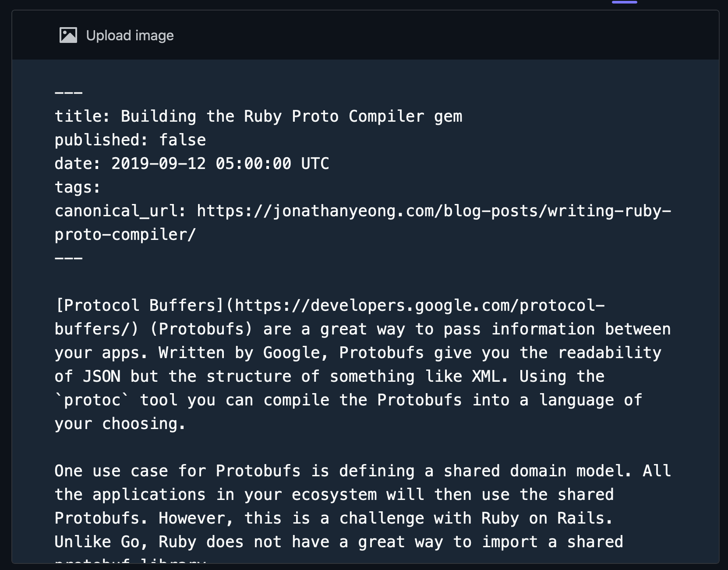Click the Upload image button
The width and height of the screenshot is (728, 570).
point(130,35)
